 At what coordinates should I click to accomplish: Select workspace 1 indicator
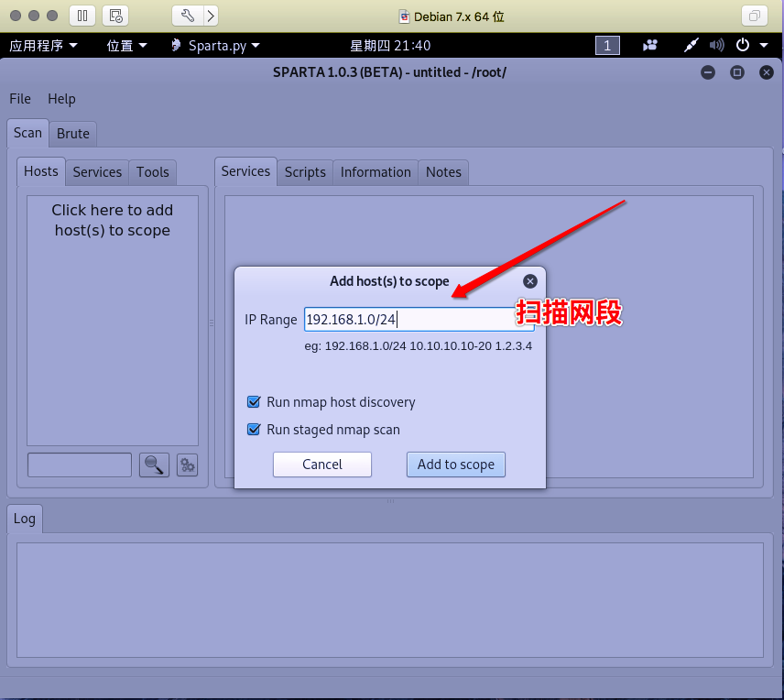click(607, 46)
